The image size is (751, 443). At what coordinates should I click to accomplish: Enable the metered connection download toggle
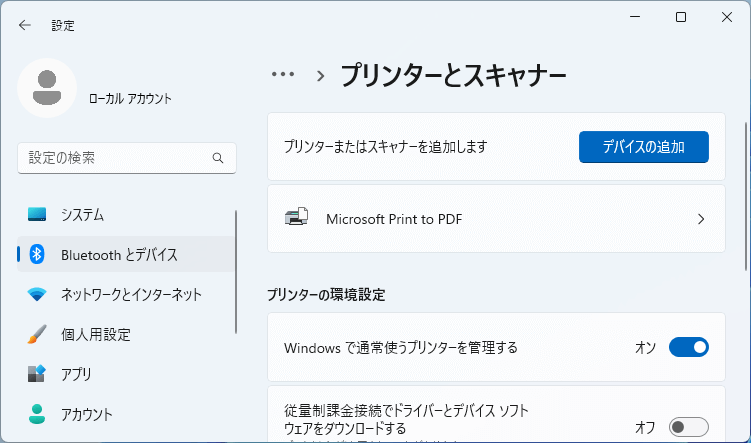688,427
